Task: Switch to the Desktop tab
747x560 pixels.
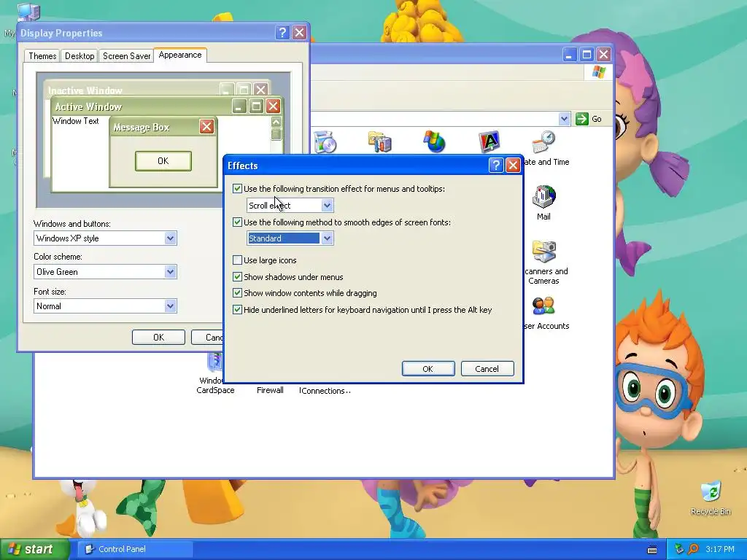Action: (80, 55)
